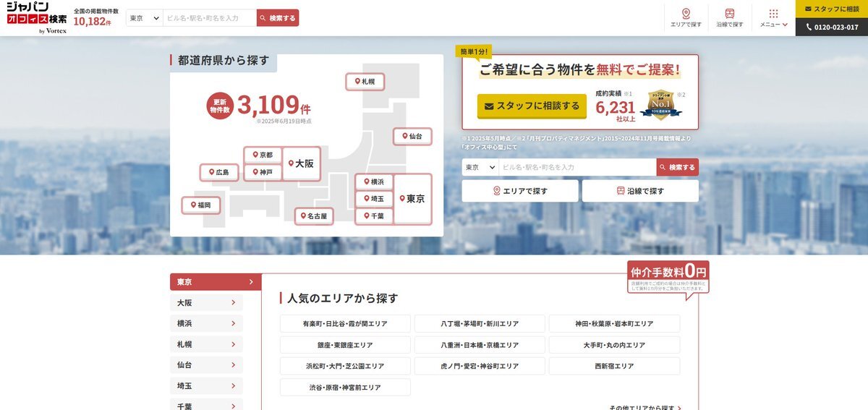Select 千葉 on the map

373,216
